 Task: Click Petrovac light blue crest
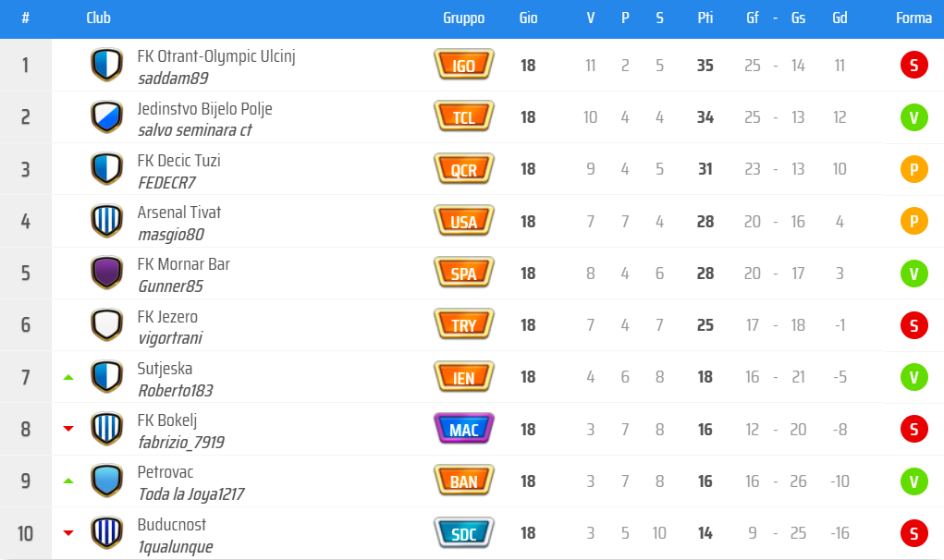(106, 481)
